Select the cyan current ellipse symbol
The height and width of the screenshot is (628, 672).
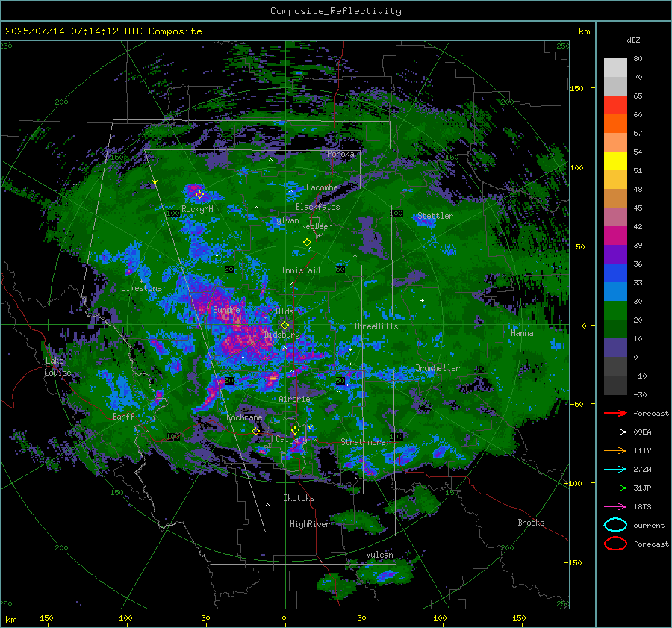[x=615, y=525]
